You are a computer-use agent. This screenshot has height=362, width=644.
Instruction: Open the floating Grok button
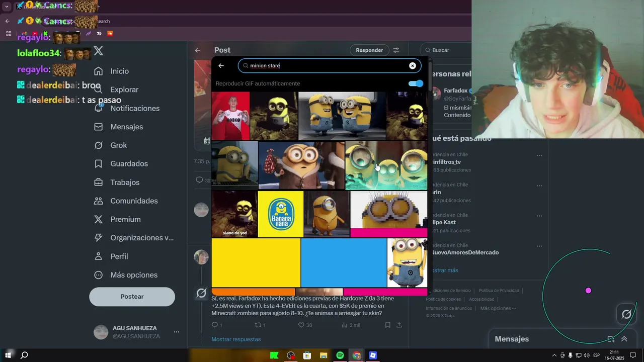coord(626,315)
